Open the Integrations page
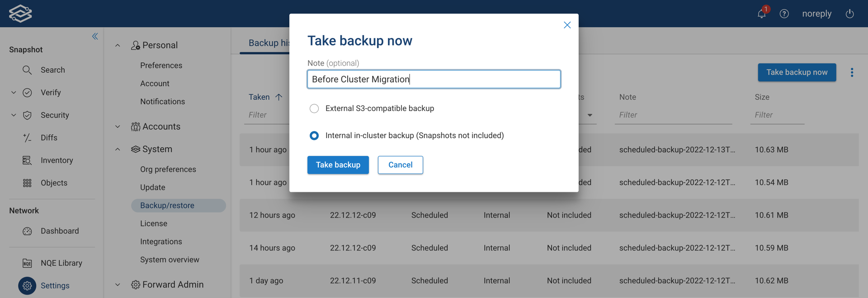 161,242
